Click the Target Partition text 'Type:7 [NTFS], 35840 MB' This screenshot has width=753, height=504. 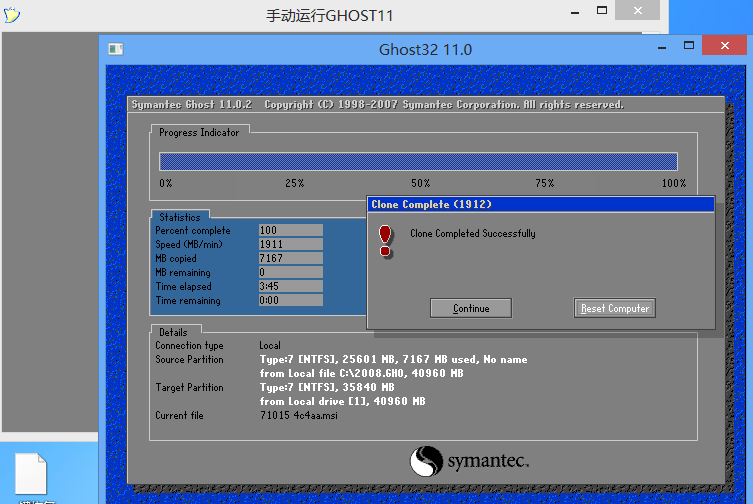[x=327, y=387]
